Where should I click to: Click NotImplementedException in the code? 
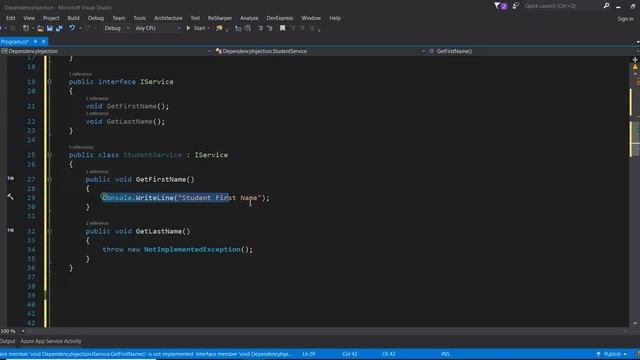pyautogui.click(x=192, y=249)
